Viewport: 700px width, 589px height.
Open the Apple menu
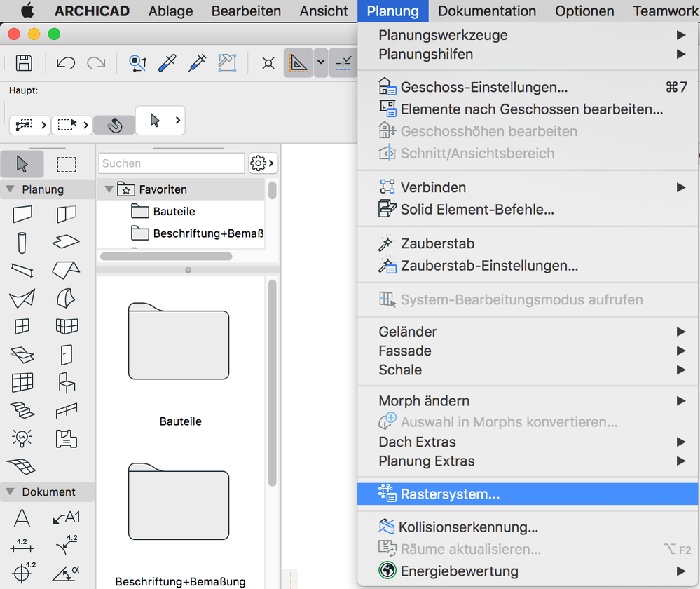click(x=27, y=11)
